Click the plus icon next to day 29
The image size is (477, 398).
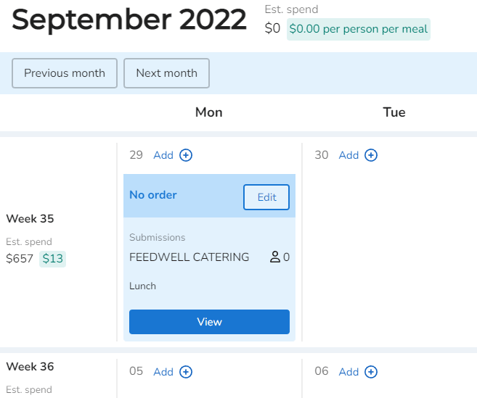186,155
